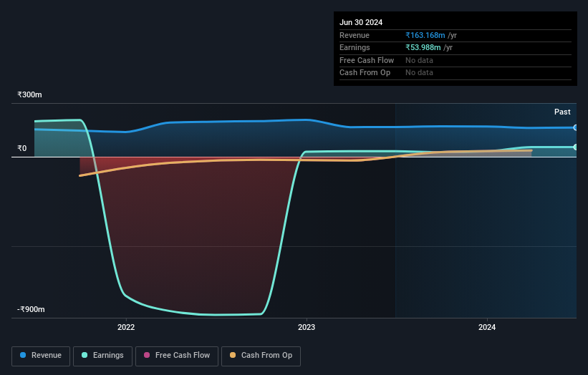
Task: Toggle the Earnings series legend button
Action: click(x=102, y=356)
